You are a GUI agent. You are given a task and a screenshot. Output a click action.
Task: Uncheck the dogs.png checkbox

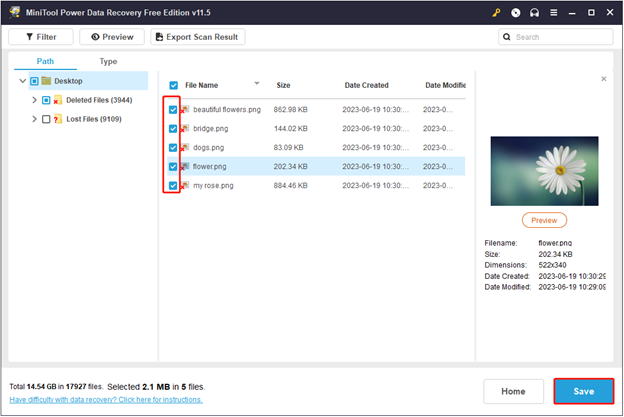[x=173, y=148]
